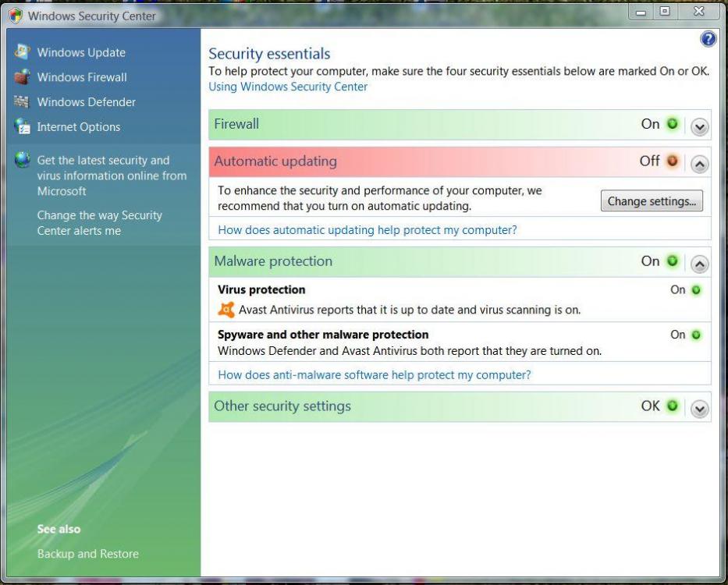Click Spyware and other malware protection label
This screenshot has height=585, width=728.
tap(323, 335)
